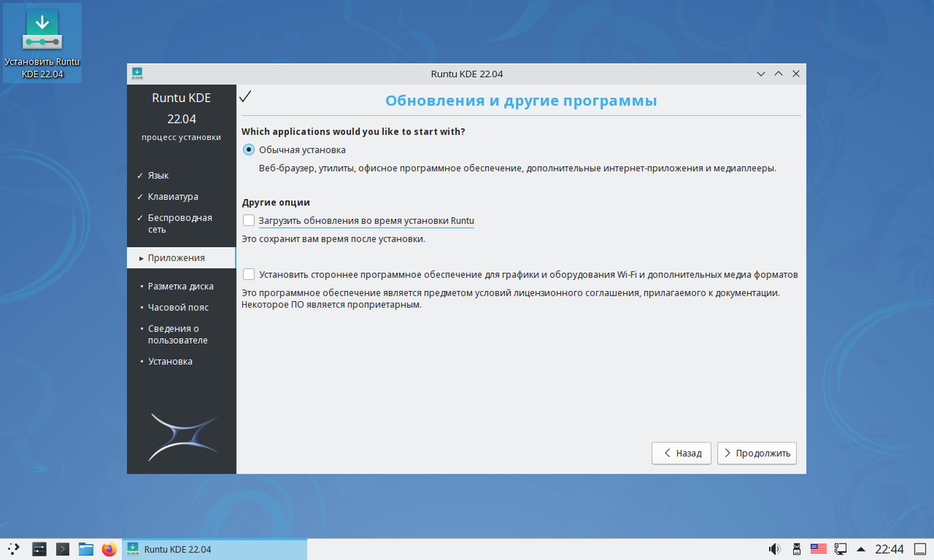Minimize the installer window
This screenshot has height=560, width=934.
pyautogui.click(x=760, y=74)
